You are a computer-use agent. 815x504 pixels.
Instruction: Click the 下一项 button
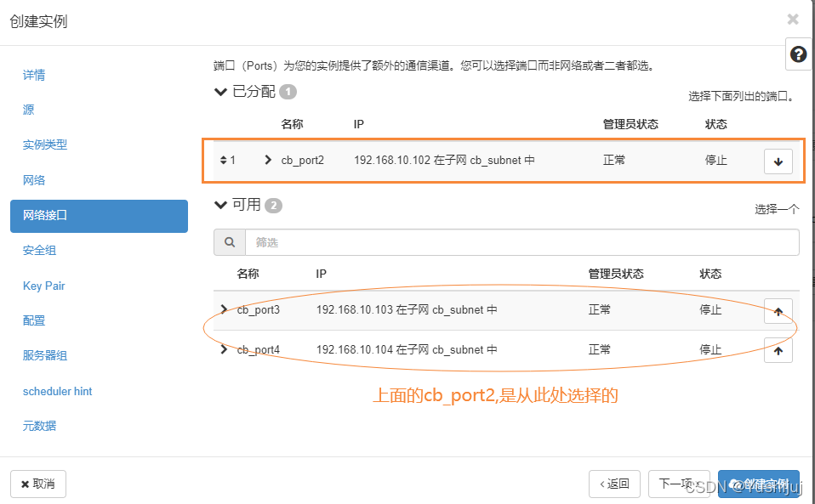click(679, 483)
